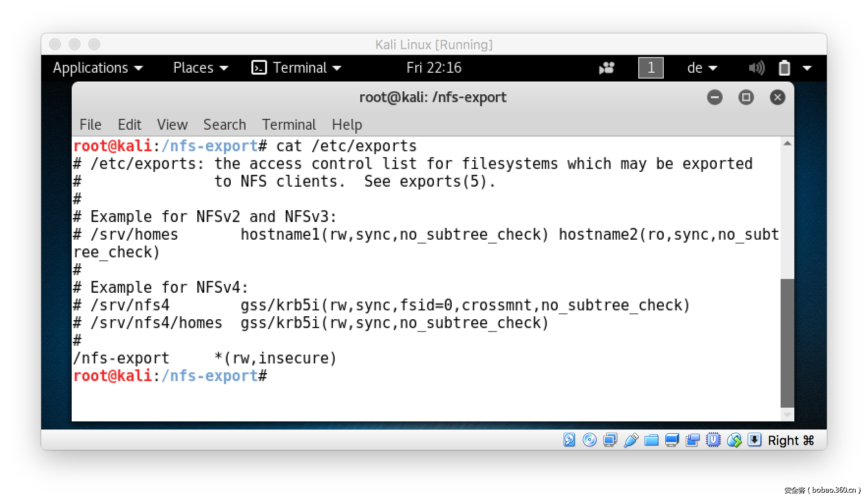The width and height of the screenshot is (868, 499).
Task: Click the terminal scrollbar down arrow
Action: 787,415
